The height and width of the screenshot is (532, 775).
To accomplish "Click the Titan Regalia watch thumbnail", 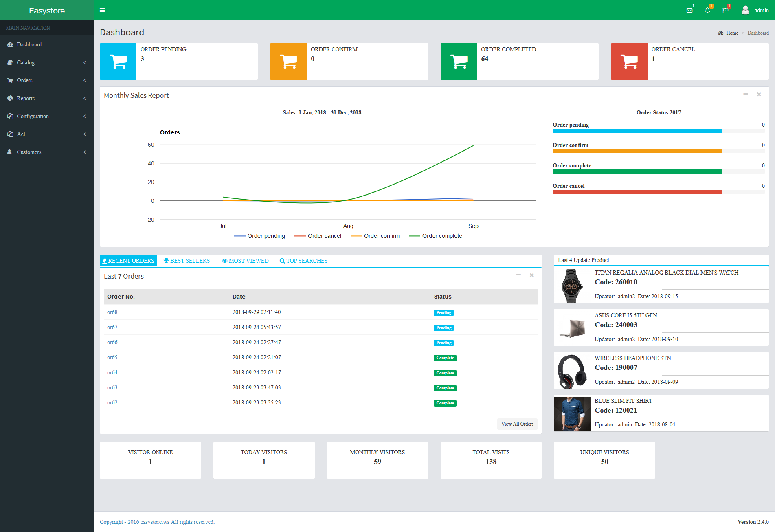I will click(x=572, y=286).
